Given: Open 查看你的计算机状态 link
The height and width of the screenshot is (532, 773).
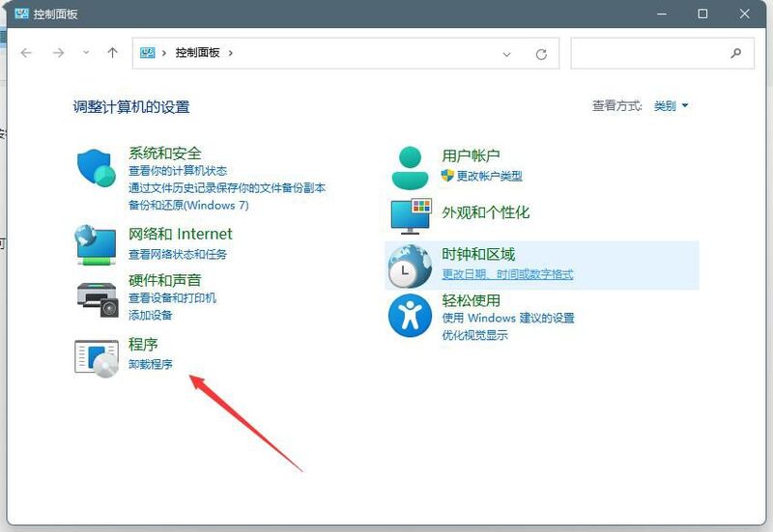Looking at the screenshot, I should [x=178, y=171].
